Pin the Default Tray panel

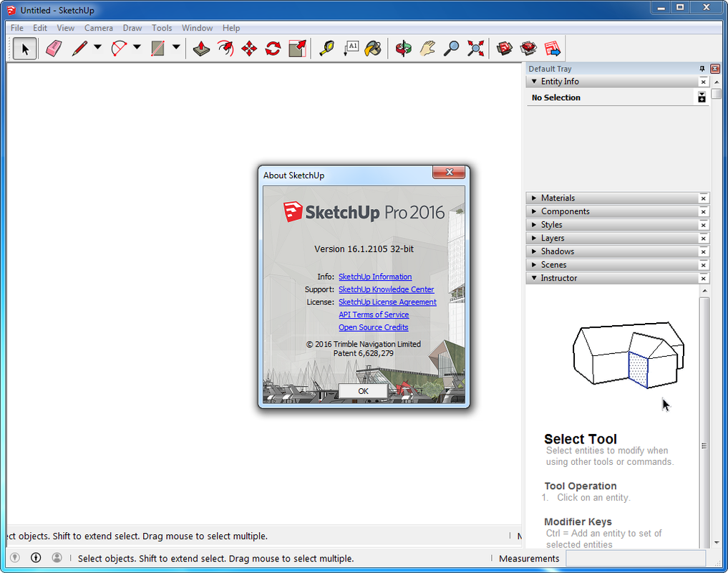coord(702,69)
